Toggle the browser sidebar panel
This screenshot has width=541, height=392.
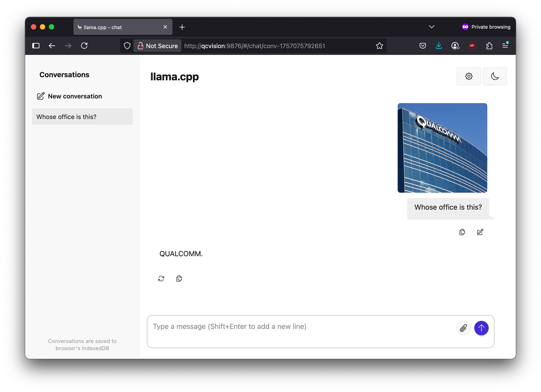[x=36, y=46]
